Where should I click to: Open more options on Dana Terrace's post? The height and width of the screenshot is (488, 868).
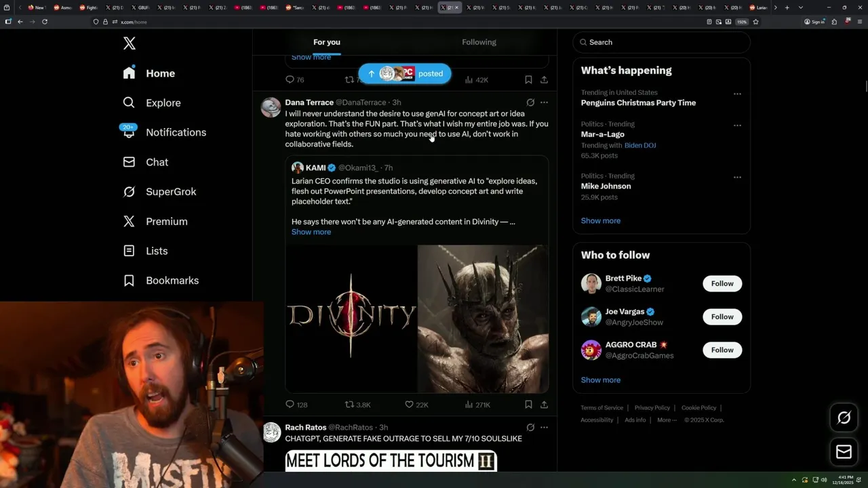[544, 102]
